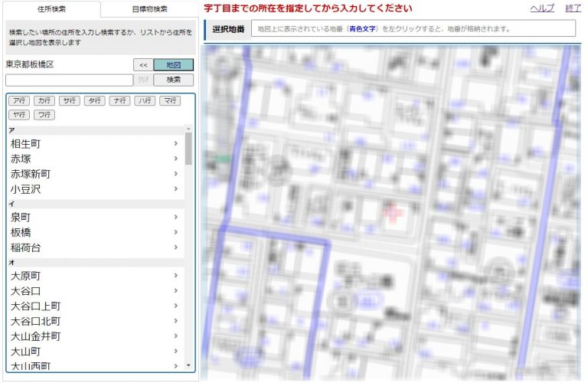The width and height of the screenshot is (588, 383).
Task: Expand the 大谷口北町 row chevron
Action: (x=176, y=321)
